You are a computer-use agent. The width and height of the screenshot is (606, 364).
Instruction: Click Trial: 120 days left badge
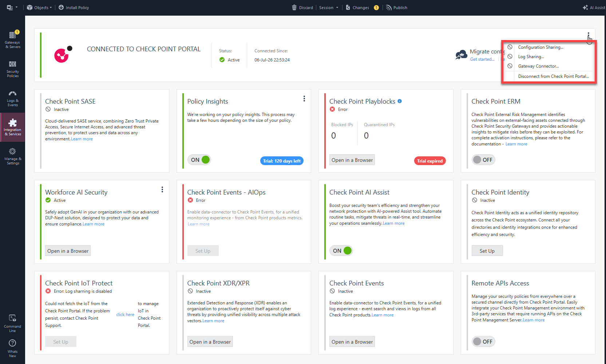tap(282, 161)
